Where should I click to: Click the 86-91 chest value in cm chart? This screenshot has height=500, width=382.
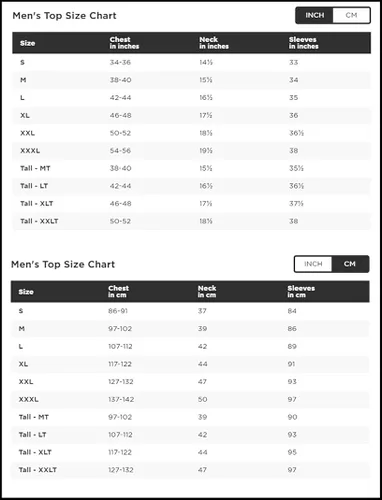coord(118,311)
